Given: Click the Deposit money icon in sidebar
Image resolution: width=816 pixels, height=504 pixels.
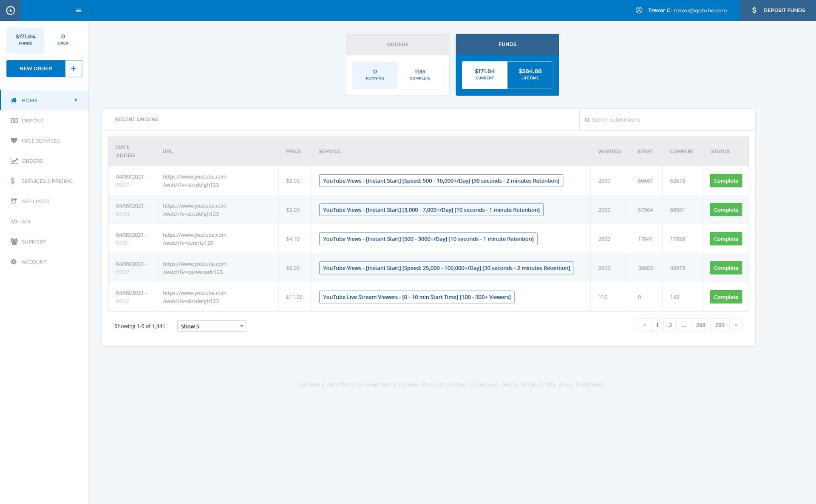Looking at the screenshot, I should point(14,121).
